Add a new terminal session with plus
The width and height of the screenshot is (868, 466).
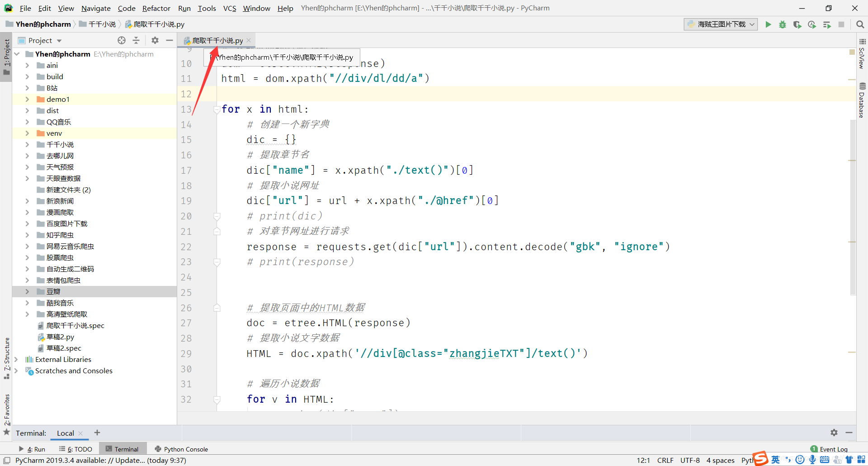pos(97,433)
